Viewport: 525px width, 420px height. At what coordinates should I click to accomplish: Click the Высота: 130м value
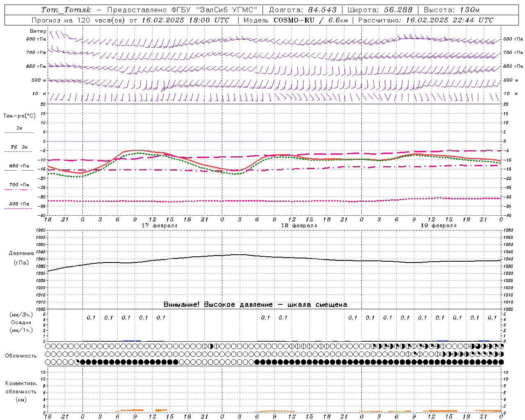pos(452,10)
